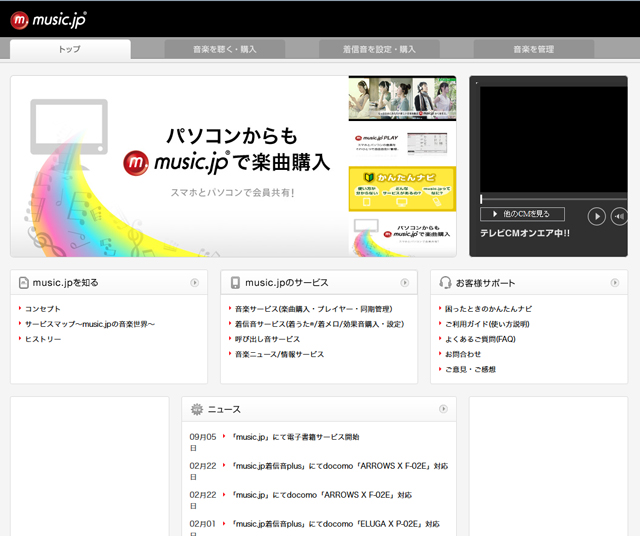Click arrow icon on ニュース header
Screen dimensions: 640x536
coord(443,409)
